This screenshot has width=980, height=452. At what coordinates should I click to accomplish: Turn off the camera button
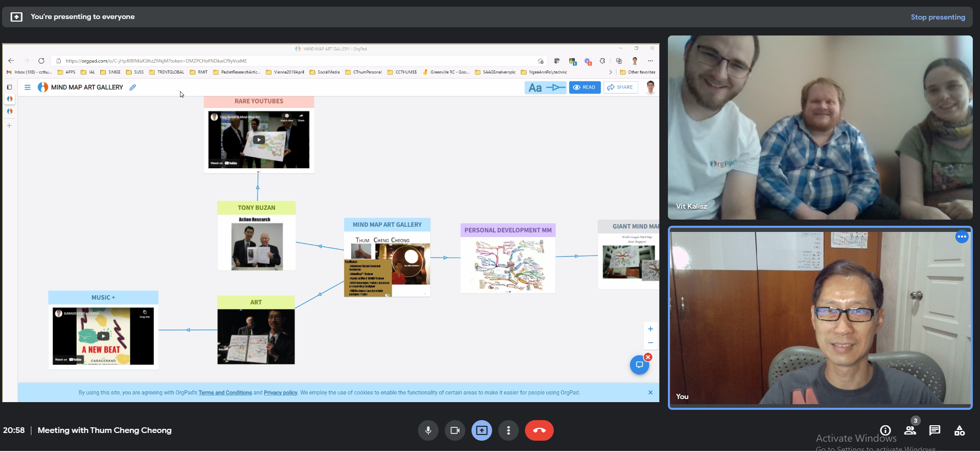point(455,430)
